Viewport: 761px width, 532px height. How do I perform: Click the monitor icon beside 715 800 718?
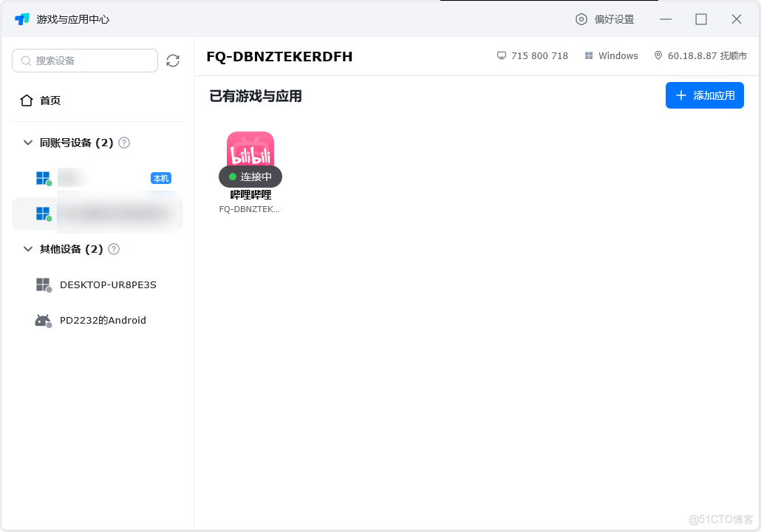coord(502,55)
